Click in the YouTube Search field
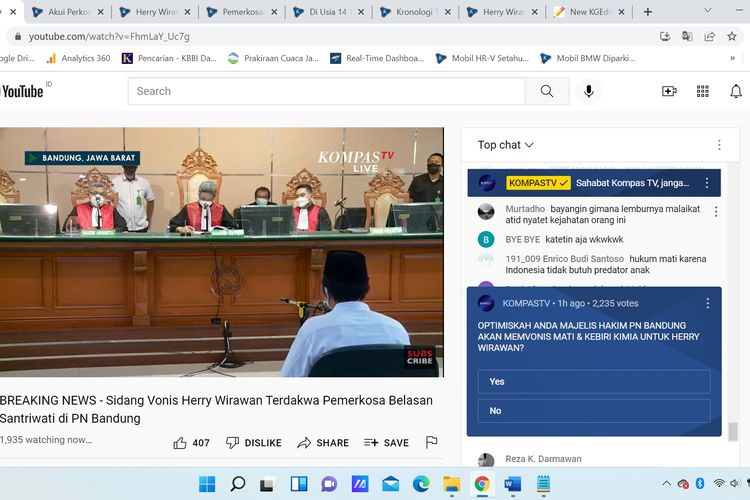 coord(326,91)
